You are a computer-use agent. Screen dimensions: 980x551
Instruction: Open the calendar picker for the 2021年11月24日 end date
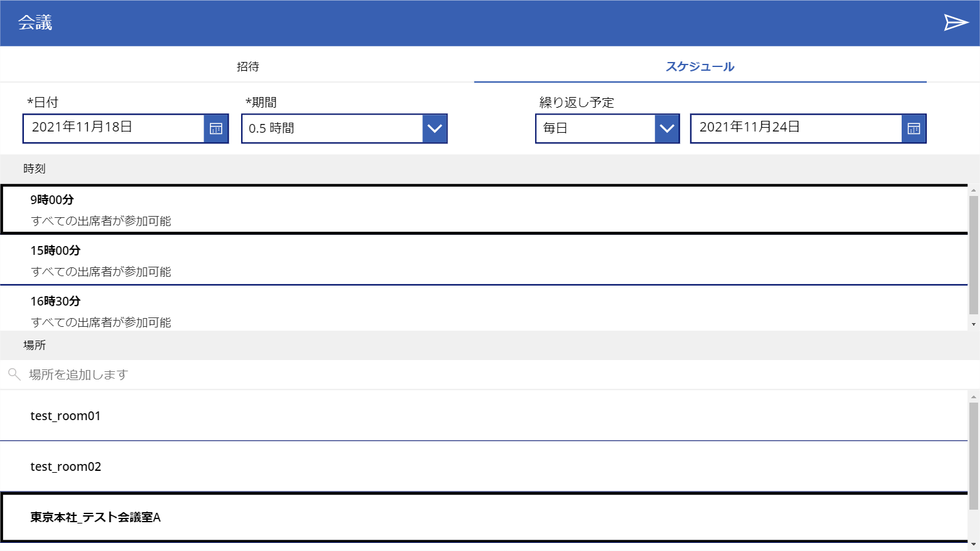pyautogui.click(x=914, y=128)
